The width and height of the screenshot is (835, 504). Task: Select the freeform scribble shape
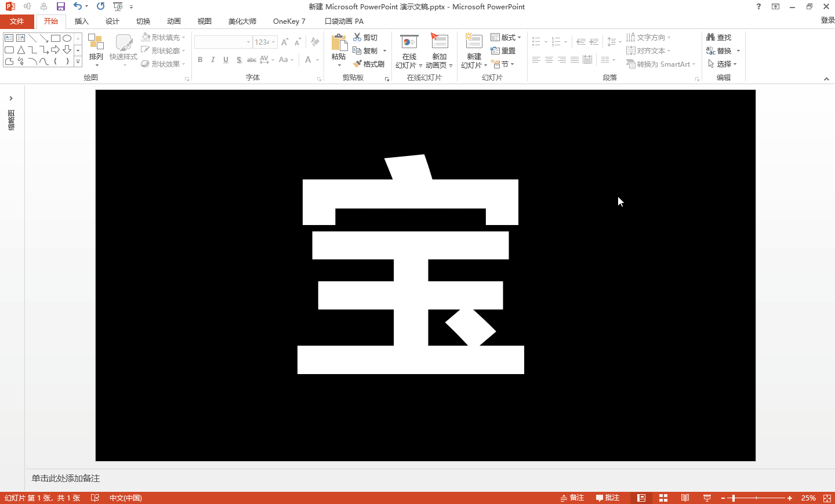pos(21,61)
